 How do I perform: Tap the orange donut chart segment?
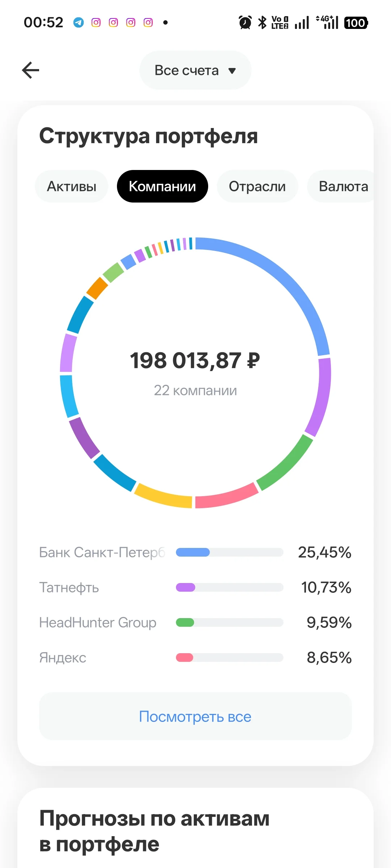(97, 288)
